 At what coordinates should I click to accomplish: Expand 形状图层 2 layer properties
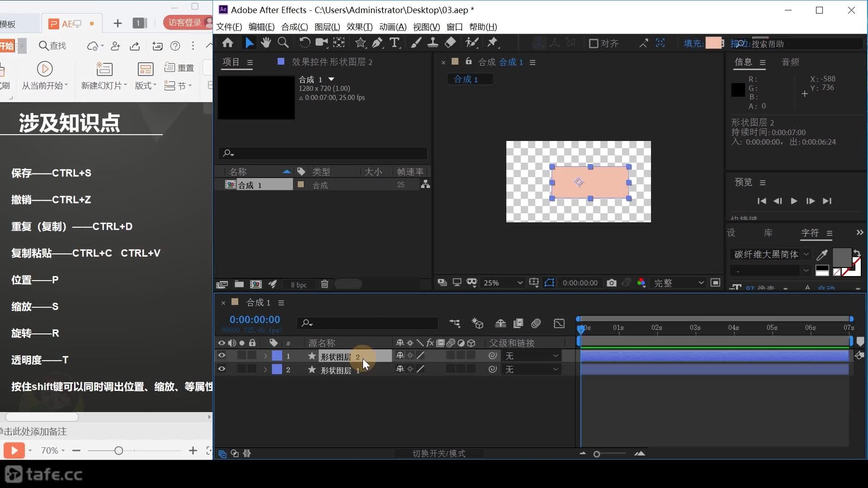pos(265,357)
